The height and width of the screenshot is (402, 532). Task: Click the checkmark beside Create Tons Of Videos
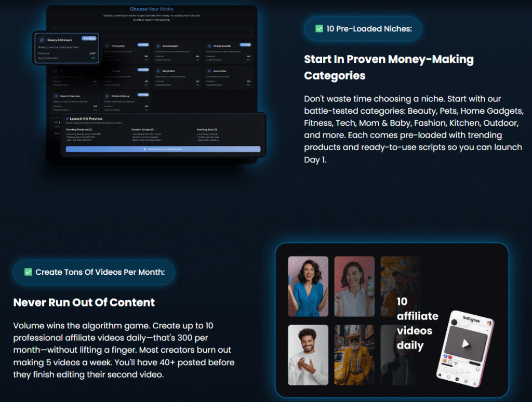point(29,272)
